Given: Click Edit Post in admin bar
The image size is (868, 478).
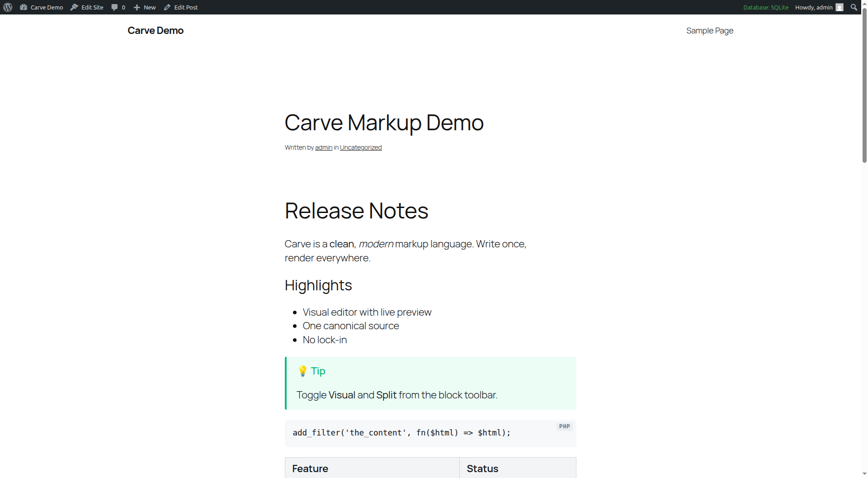Looking at the screenshot, I should point(181,7).
